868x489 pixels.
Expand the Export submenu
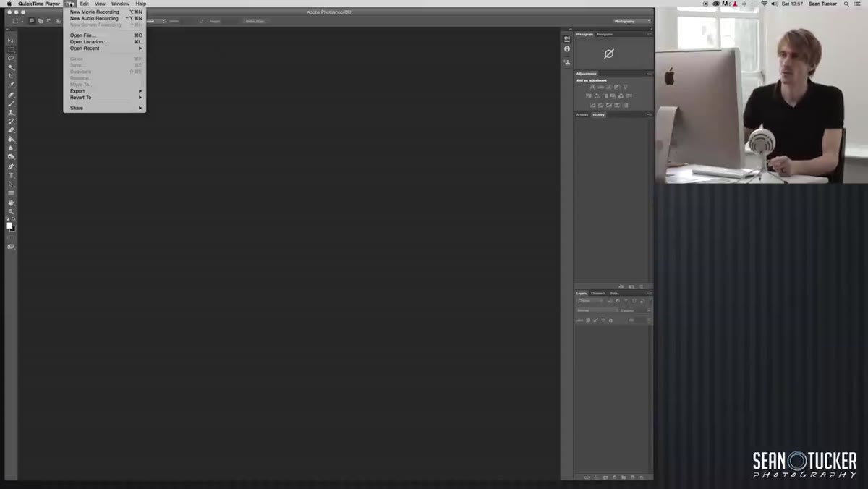click(x=104, y=90)
